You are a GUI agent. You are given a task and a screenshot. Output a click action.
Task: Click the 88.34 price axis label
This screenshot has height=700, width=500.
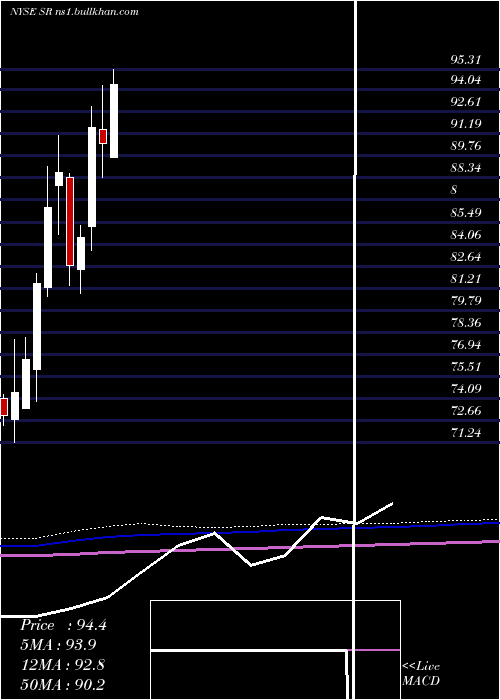pyautogui.click(x=466, y=168)
